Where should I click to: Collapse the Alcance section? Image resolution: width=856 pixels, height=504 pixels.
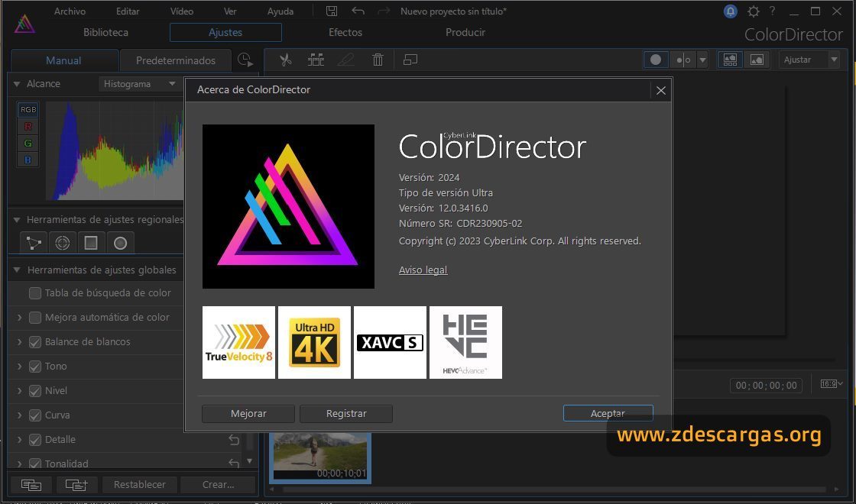17,84
